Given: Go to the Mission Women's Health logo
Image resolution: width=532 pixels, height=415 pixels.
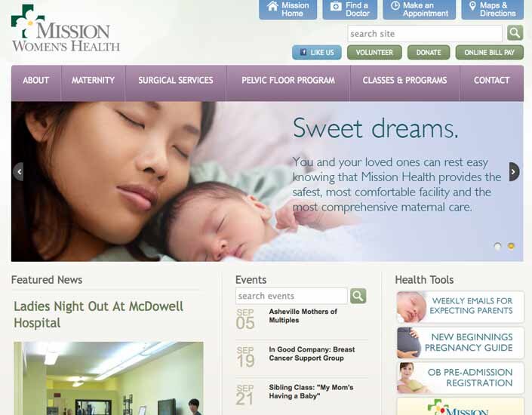Looking at the screenshot, I should [65, 29].
